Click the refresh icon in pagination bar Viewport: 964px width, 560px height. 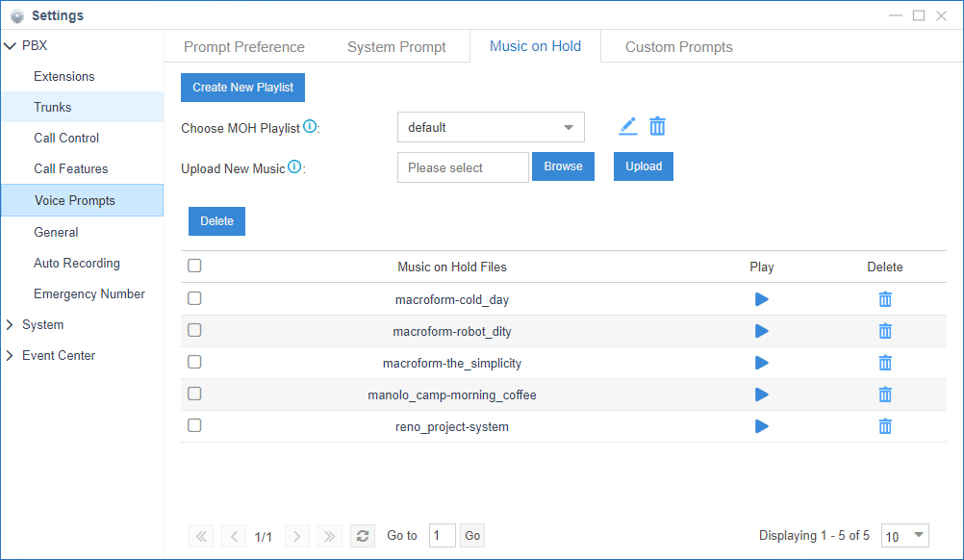coord(362,536)
